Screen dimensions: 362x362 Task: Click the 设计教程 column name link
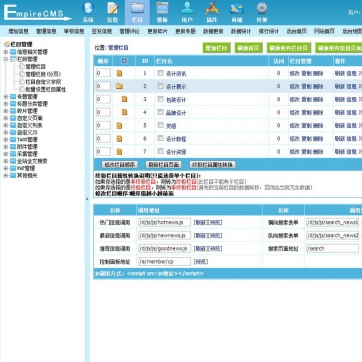(176, 139)
